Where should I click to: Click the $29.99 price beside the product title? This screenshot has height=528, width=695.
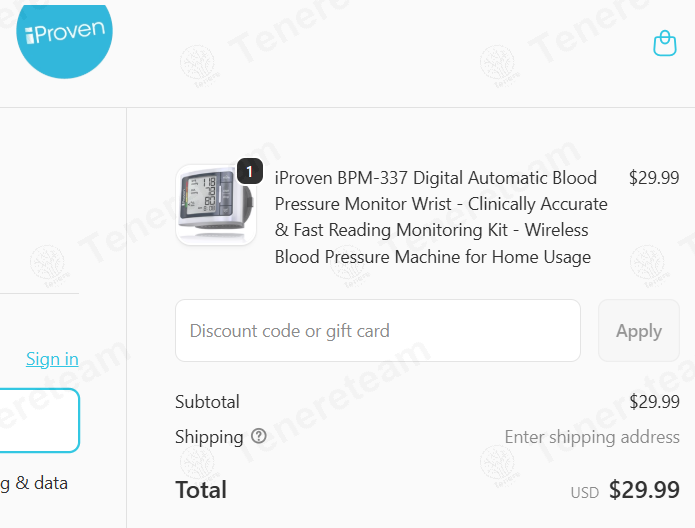[654, 178]
